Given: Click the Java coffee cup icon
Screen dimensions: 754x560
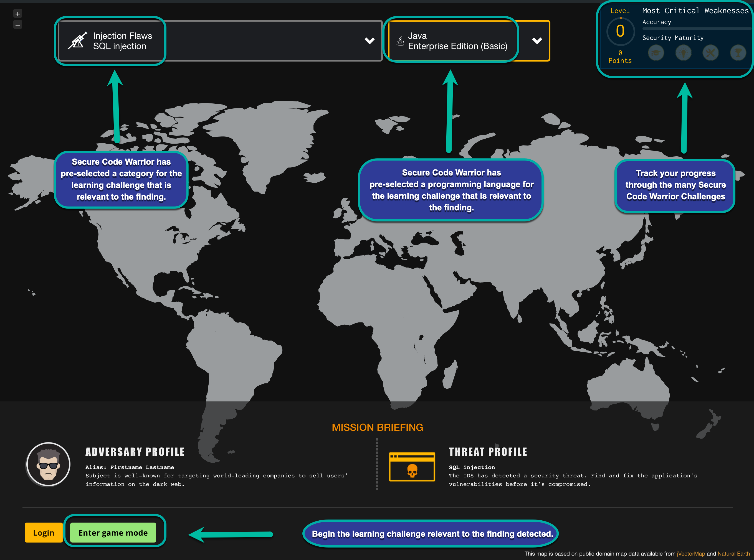Looking at the screenshot, I should [400, 41].
